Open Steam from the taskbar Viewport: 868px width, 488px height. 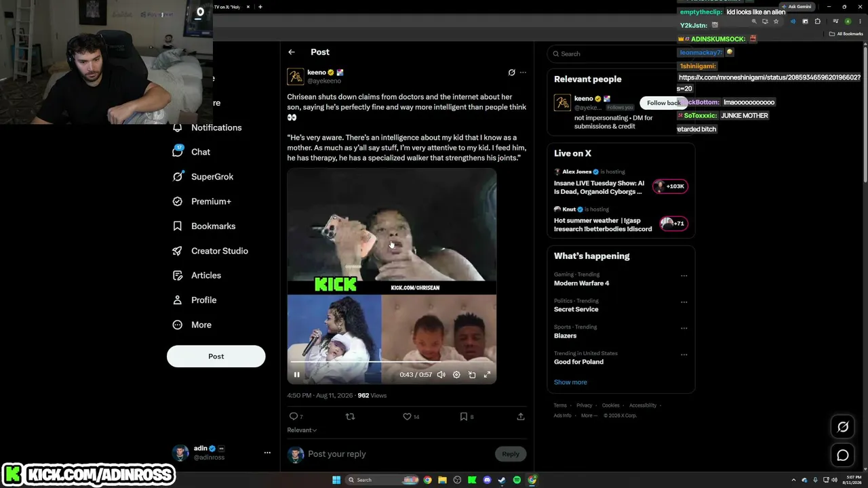(502, 480)
